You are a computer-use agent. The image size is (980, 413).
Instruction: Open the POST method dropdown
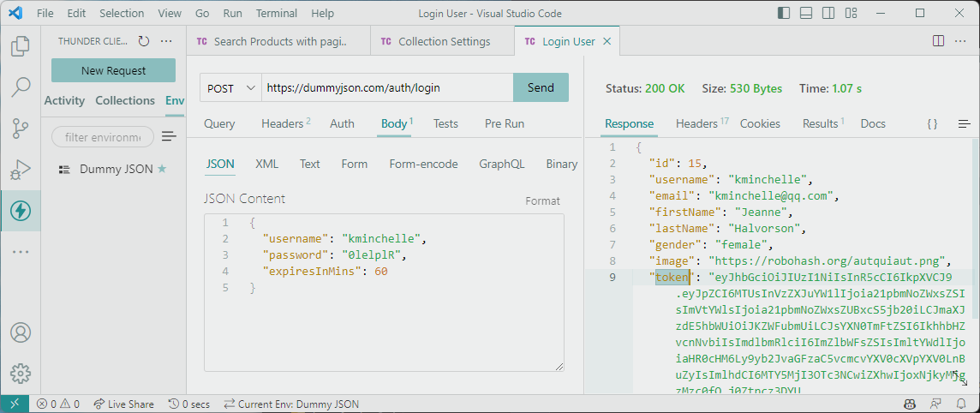click(x=230, y=88)
